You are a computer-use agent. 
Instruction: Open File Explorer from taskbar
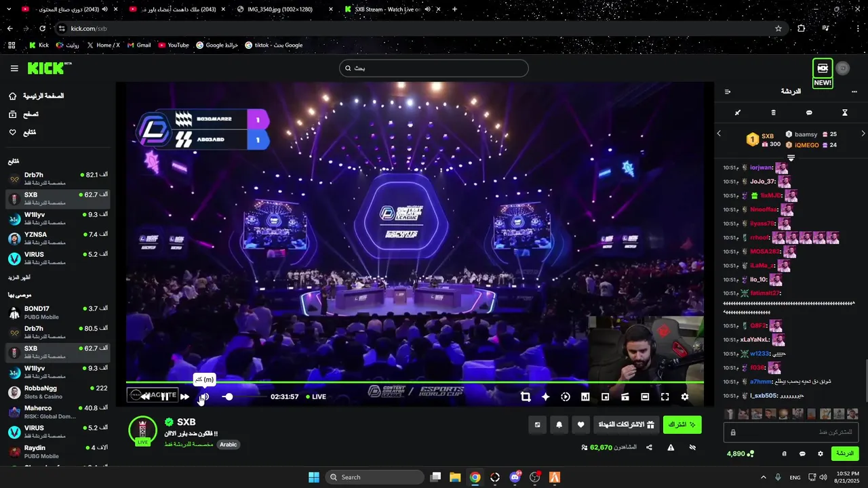pyautogui.click(x=455, y=477)
